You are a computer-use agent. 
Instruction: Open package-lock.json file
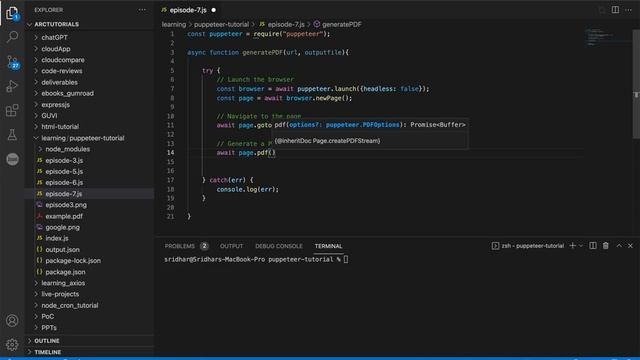pyautogui.click(x=73, y=261)
